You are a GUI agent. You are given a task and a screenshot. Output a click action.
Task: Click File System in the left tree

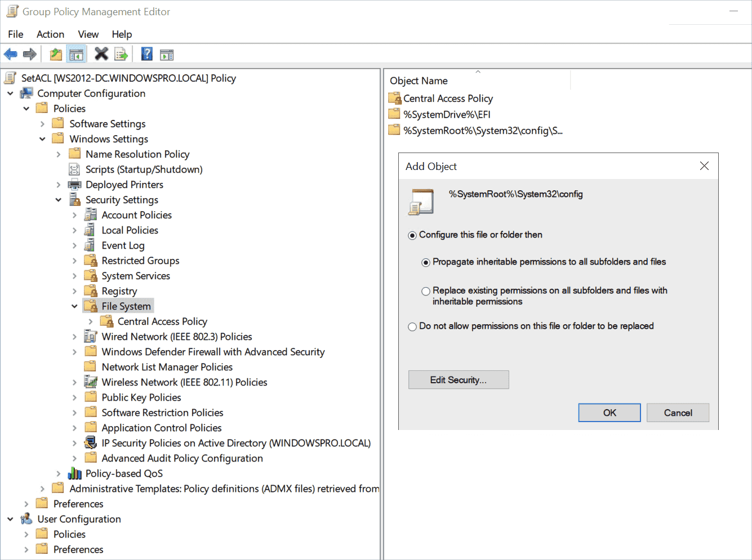[x=126, y=306]
